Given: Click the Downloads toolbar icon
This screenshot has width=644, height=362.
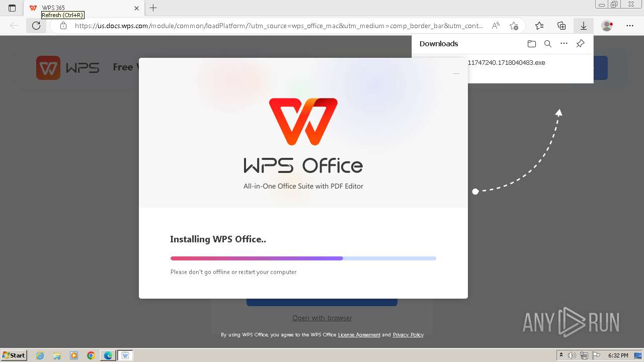Looking at the screenshot, I should coord(584,26).
